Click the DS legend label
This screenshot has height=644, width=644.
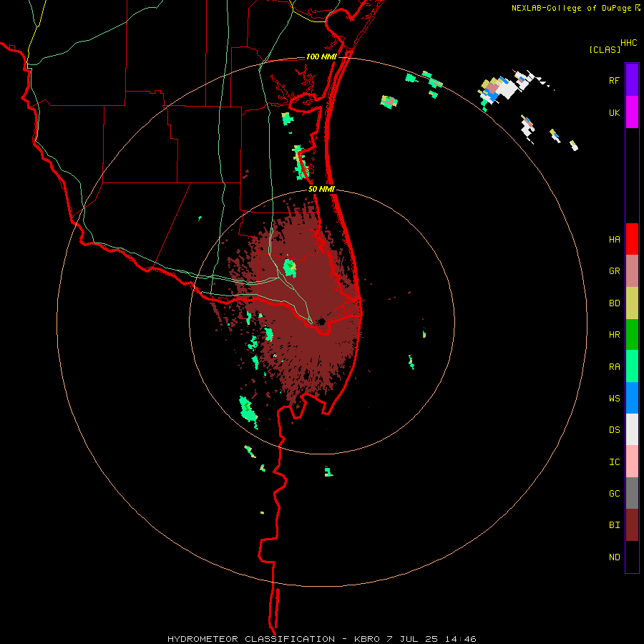coord(614,430)
